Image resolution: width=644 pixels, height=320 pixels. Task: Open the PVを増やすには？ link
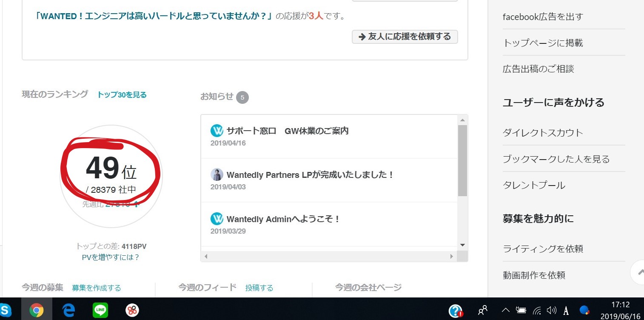tap(111, 257)
